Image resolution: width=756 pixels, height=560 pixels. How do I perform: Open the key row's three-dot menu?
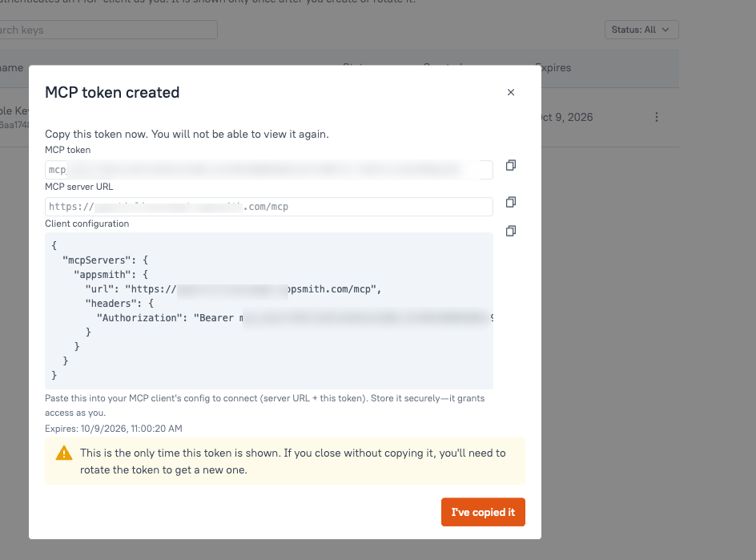click(656, 117)
